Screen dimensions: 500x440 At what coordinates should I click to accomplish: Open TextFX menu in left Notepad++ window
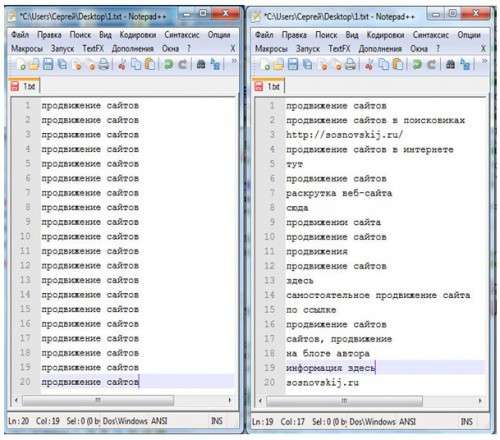(x=93, y=49)
